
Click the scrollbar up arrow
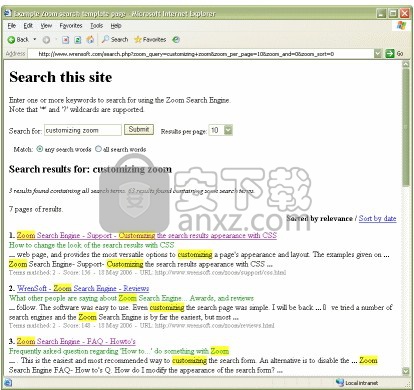(x=406, y=64)
